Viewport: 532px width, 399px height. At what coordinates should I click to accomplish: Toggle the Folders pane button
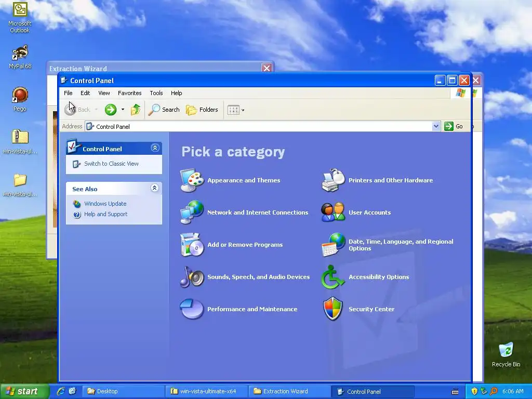[x=202, y=110]
